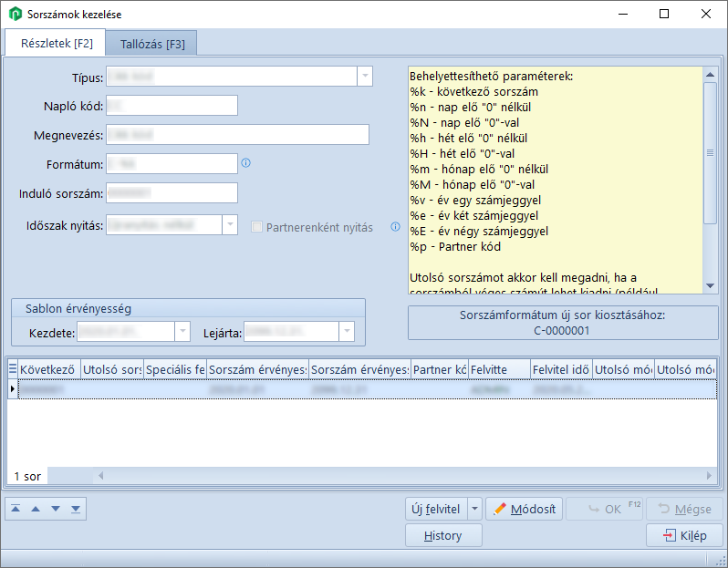728x568 pixels.
Task: Go to next record arrow
Action: pos(56,509)
